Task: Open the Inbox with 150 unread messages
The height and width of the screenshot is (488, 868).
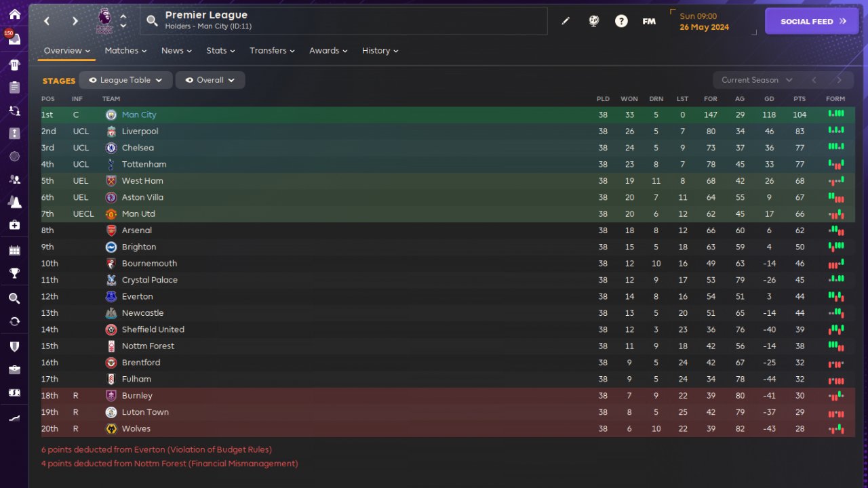Action: point(14,39)
